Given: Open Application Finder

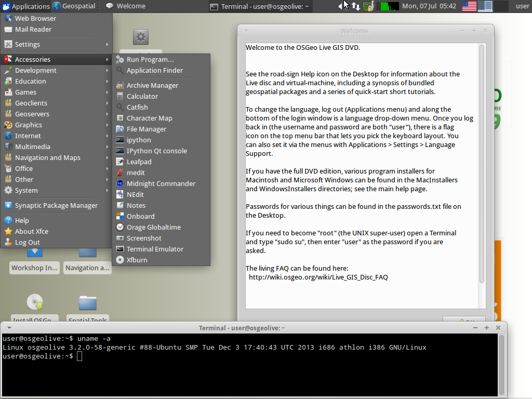Looking at the screenshot, I should pyautogui.click(x=161, y=70).
